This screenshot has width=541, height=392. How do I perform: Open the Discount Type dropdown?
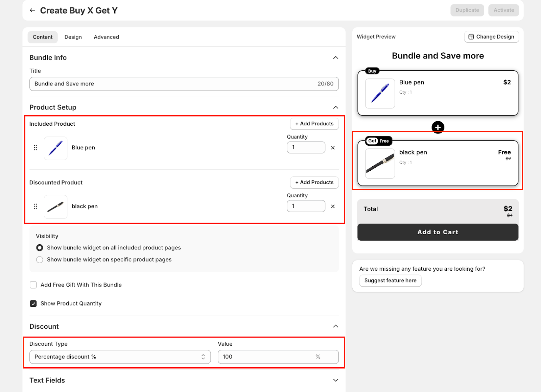(120, 357)
